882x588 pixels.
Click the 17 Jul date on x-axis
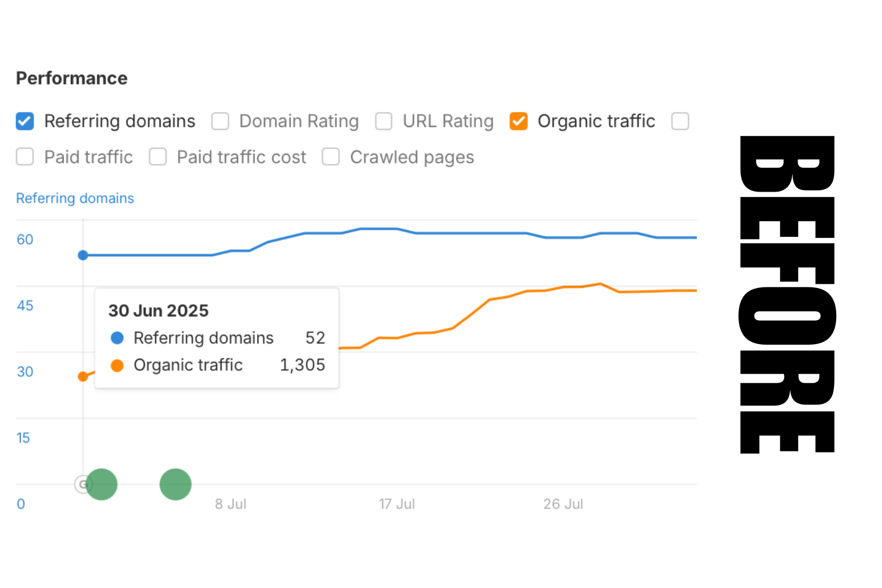[x=397, y=504]
